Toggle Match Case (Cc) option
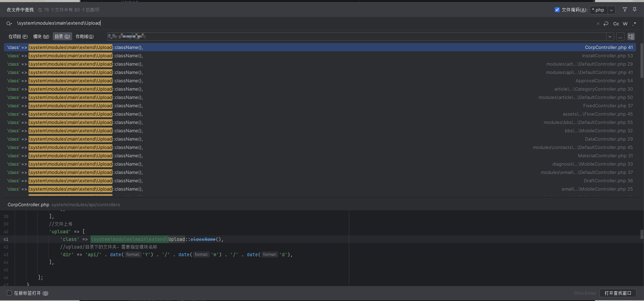 [616, 24]
